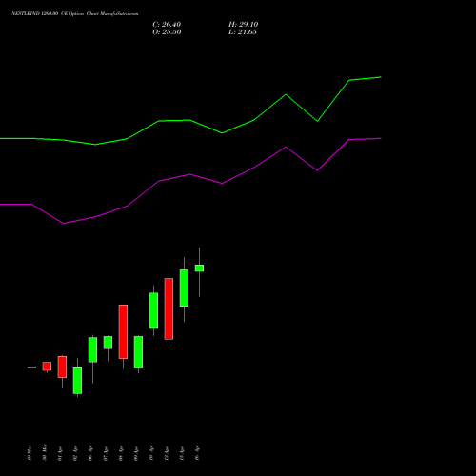This screenshot has width=476, height=476.
Task: Click the open value O: 25.50
Action: click(x=167, y=32)
